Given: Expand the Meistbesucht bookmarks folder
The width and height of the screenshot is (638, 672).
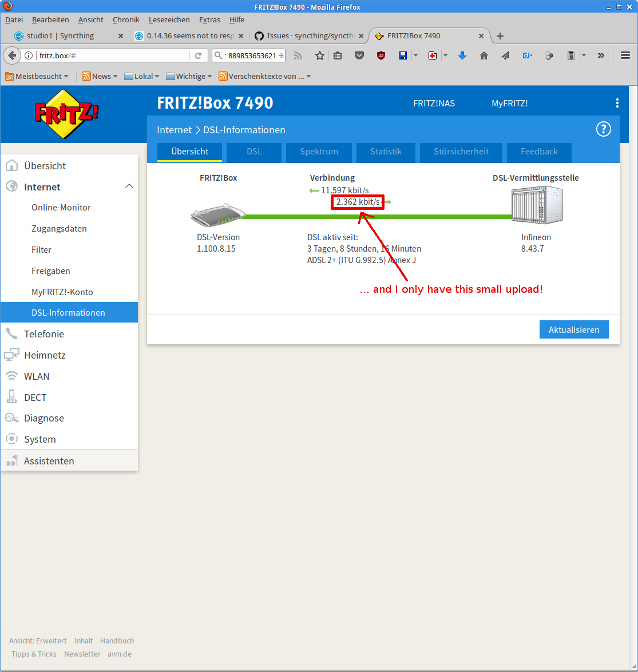Looking at the screenshot, I should coord(37,76).
